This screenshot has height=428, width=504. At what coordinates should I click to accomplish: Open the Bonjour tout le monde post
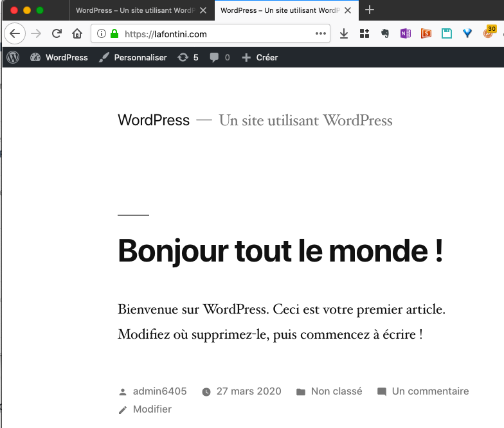(x=280, y=250)
